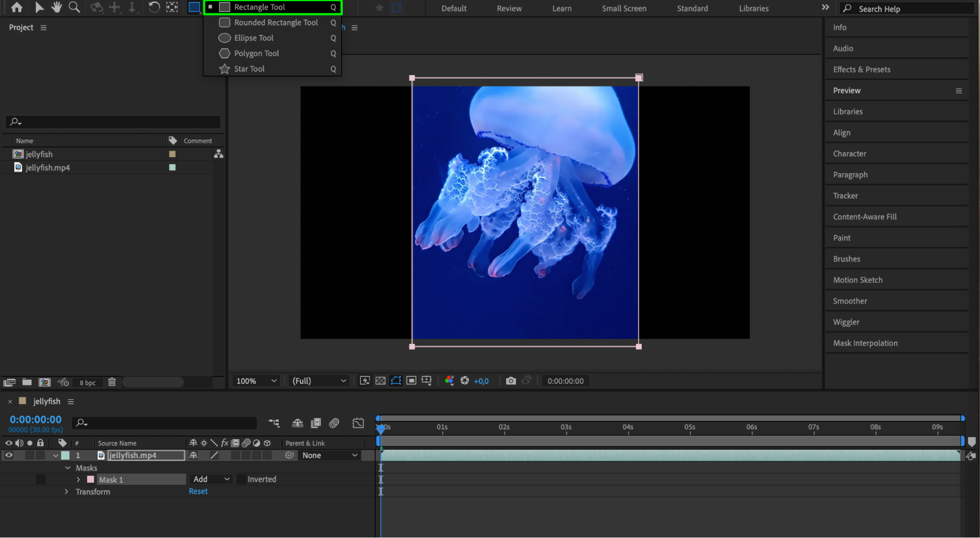Open the Effects & Presets panel

point(861,70)
